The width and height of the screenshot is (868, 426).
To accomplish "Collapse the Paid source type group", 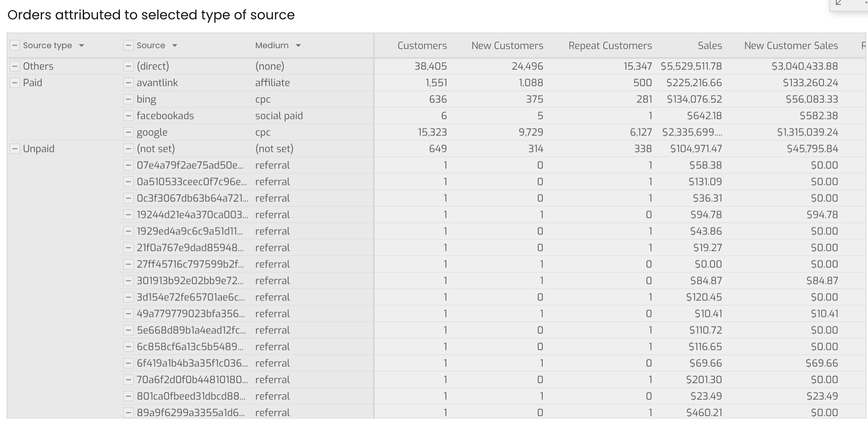I will click(x=15, y=82).
